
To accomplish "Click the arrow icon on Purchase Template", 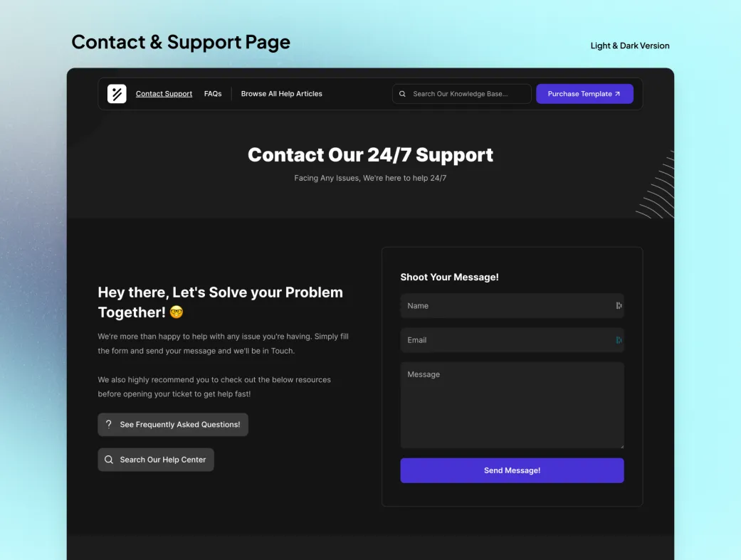I will point(617,93).
